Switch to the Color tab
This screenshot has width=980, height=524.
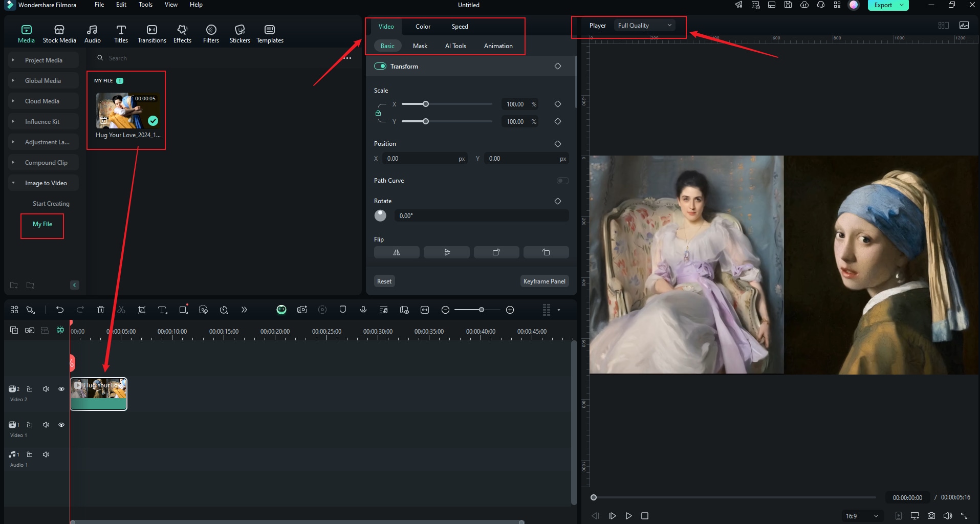coord(423,27)
